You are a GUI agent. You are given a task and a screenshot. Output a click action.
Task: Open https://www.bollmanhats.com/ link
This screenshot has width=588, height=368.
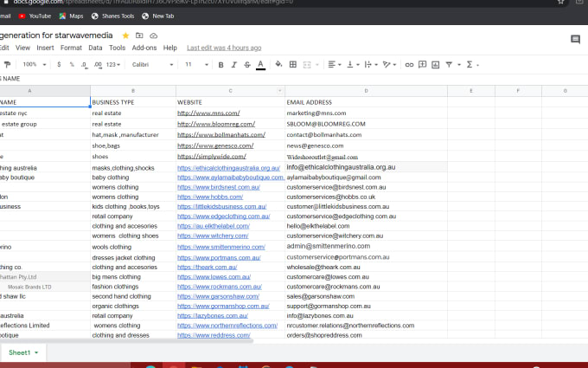[221, 134]
